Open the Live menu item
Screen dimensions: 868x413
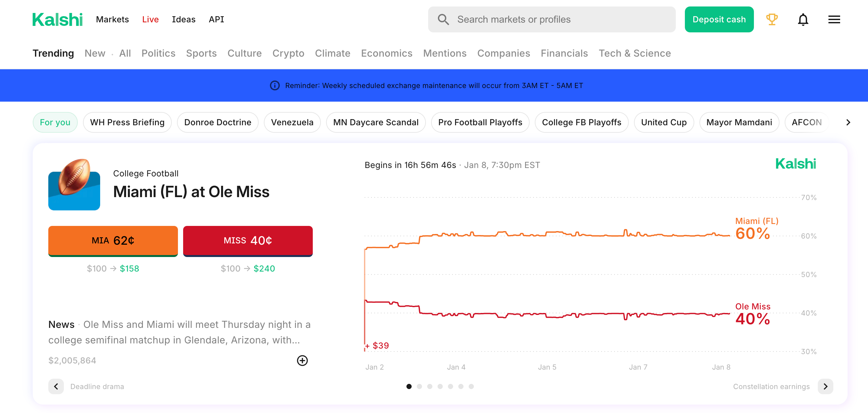(x=150, y=19)
